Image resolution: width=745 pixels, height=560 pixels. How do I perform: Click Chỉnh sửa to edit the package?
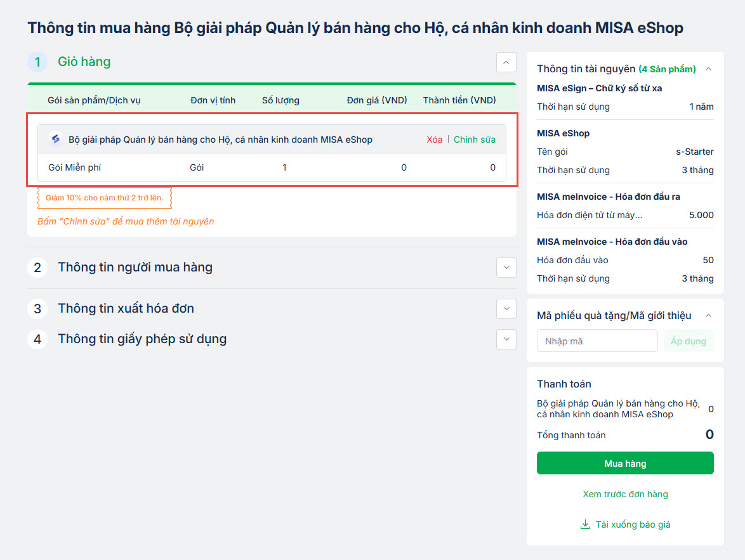click(x=474, y=140)
